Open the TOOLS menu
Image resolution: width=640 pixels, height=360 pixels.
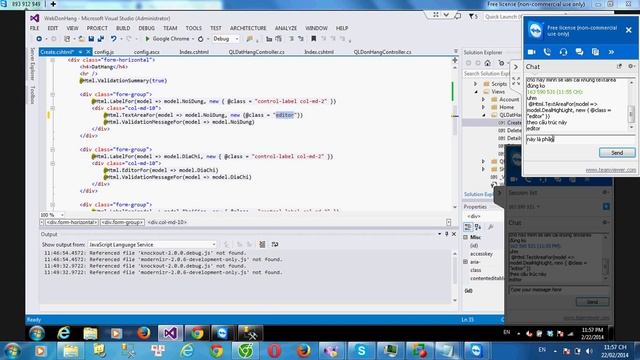coord(193,28)
